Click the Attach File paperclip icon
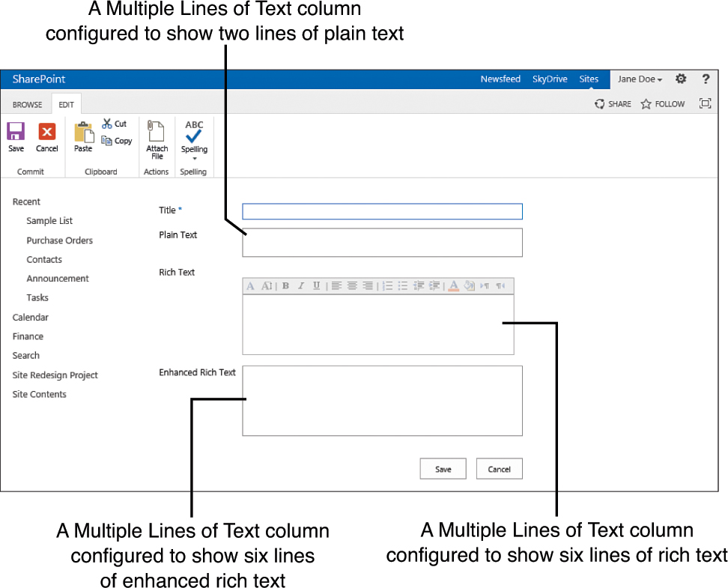The width and height of the screenshot is (728, 588). point(156,130)
